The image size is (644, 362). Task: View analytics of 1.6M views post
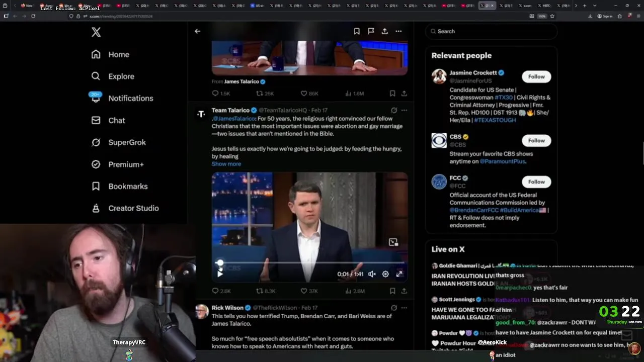(354, 94)
